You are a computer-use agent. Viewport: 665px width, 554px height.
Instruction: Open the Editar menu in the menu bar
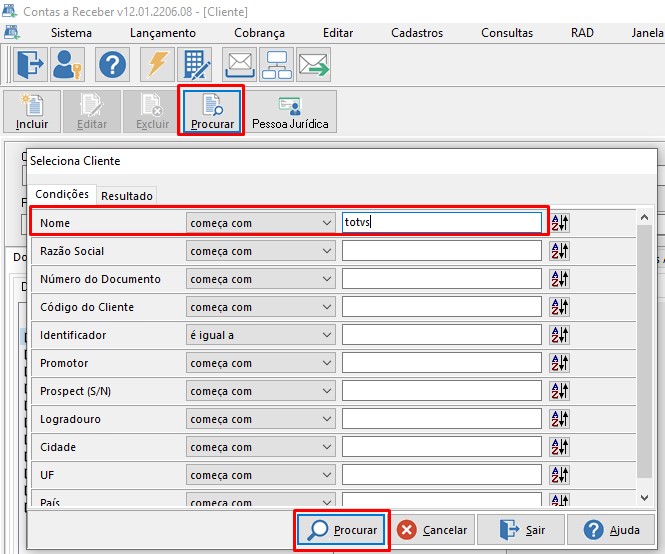pyautogui.click(x=338, y=33)
